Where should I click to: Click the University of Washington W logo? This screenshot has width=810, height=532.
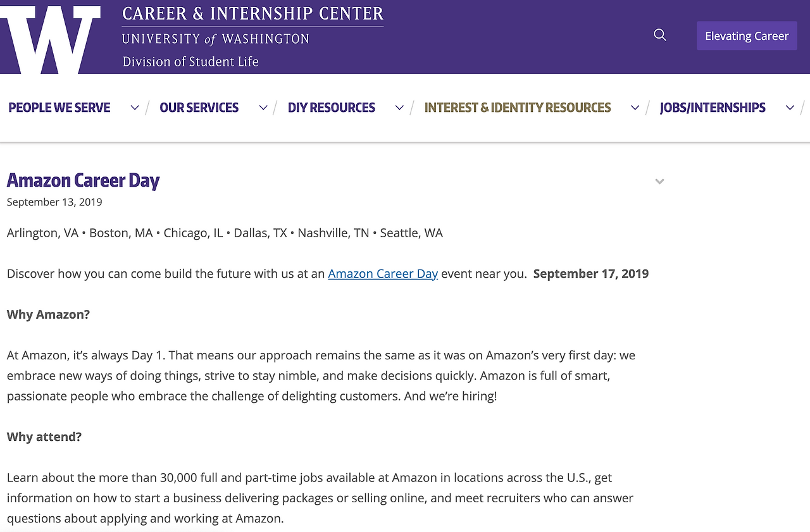[51, 39]
